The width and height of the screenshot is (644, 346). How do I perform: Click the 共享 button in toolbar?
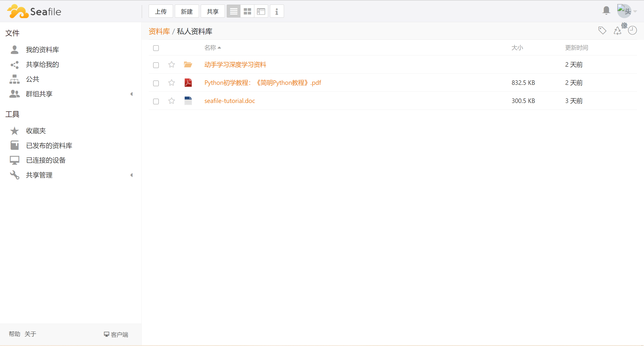(x=213, y=11)
